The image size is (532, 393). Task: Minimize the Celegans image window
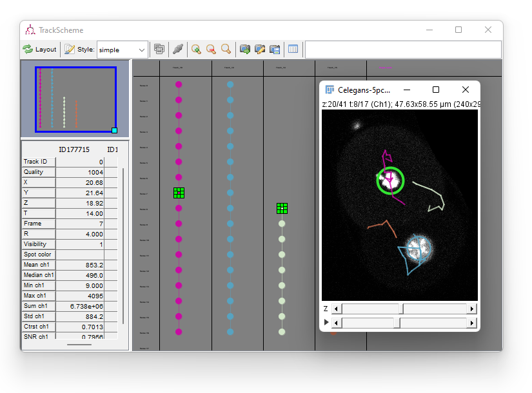[x=407, y=90]
